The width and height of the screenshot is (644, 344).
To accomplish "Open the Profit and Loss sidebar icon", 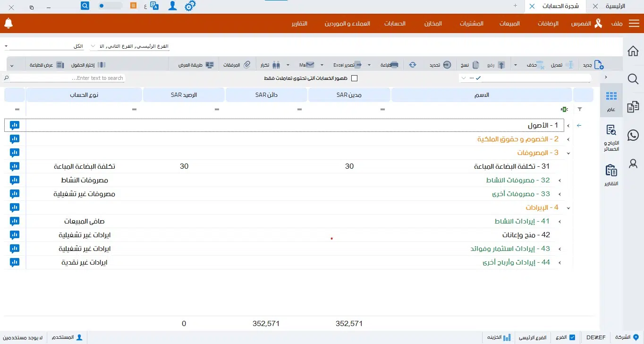I will [x=611, y=137].
